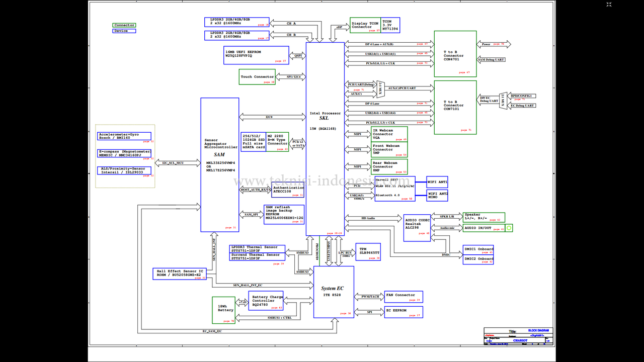The image size is (644, 362).
Task: Click the M2 2280 B+M Type Connector block
Action: point(278,142)
